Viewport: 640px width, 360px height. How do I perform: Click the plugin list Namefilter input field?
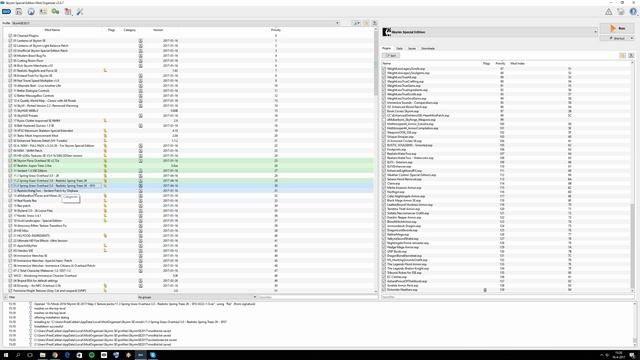pos(508,297)
